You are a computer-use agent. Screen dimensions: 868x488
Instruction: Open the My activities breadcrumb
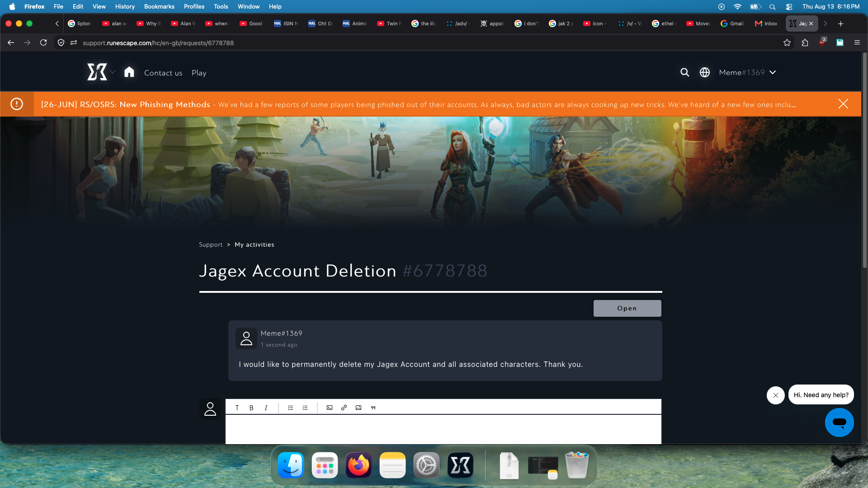pos(255,244)
